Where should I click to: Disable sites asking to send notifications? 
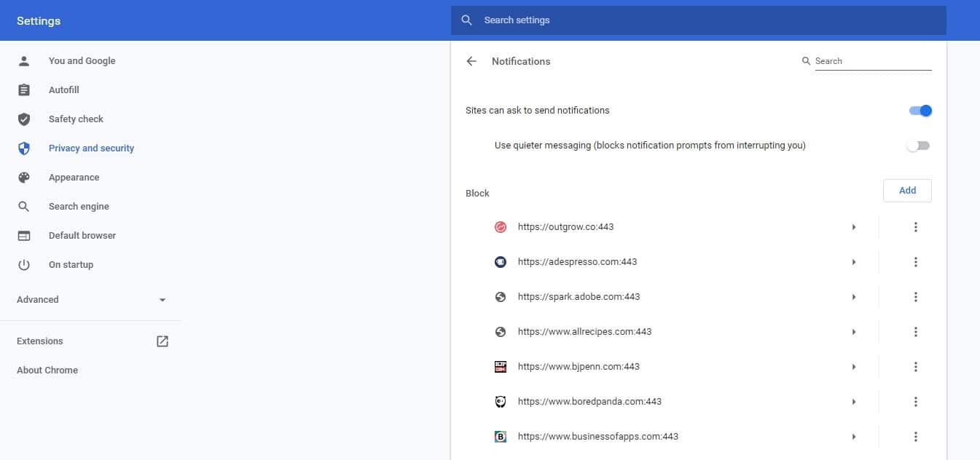[920, 110]
